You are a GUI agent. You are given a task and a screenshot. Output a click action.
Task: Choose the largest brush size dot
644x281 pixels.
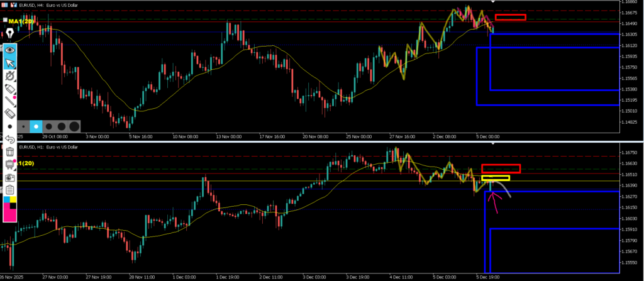(x=74, y=126)
